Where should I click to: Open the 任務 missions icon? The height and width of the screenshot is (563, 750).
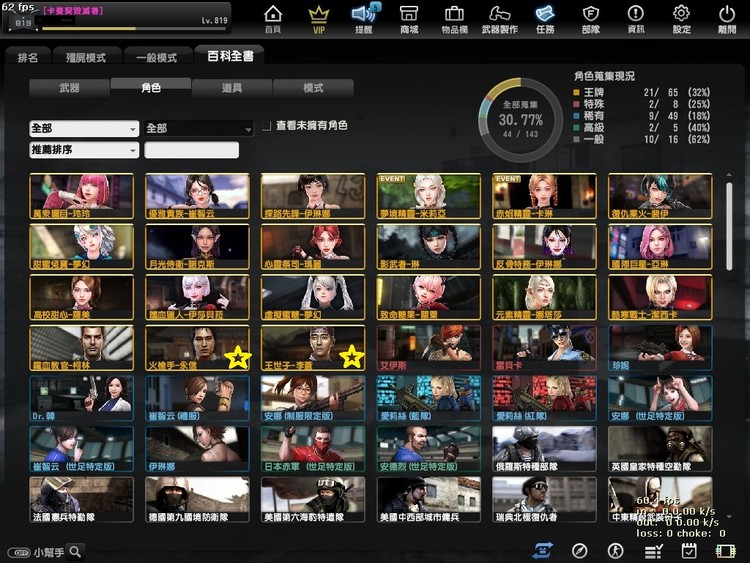[x=545, y=18]
